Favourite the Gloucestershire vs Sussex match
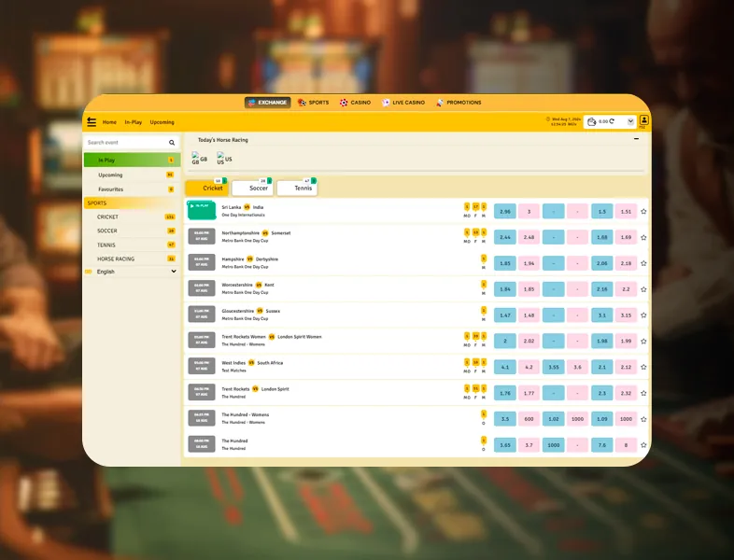Image resolution: width=734 pixels, height=560 pixels. click(643, 315)
